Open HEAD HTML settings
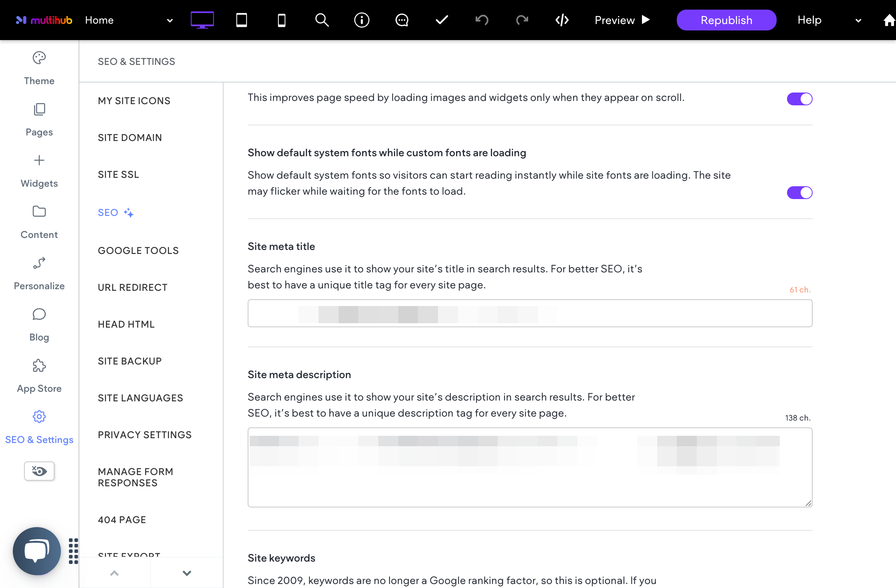 (126, 324)
